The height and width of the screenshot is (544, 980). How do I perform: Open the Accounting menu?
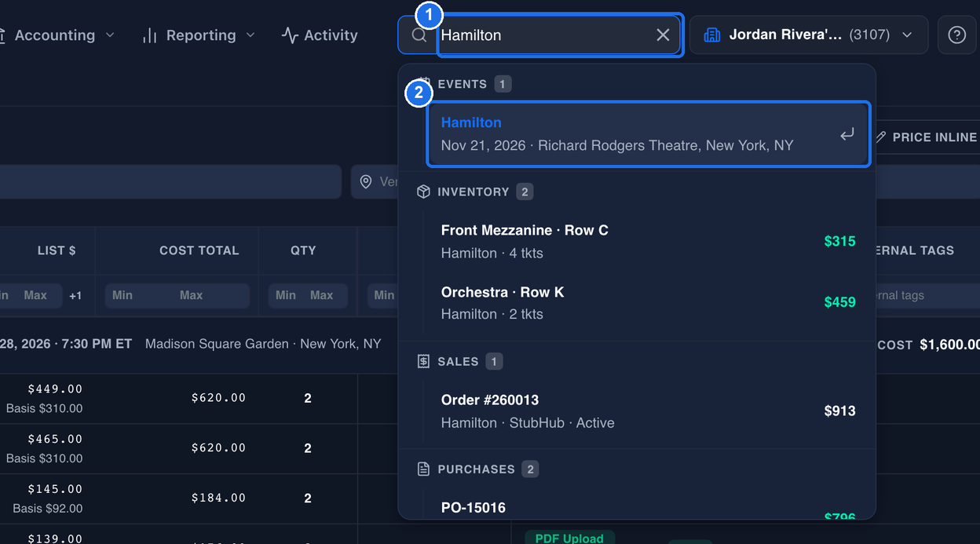55,35
